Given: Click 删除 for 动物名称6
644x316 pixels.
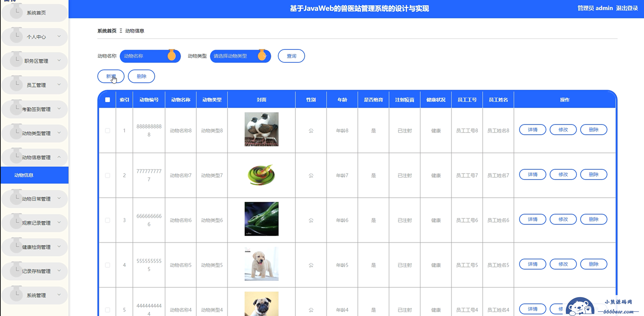Looking at the screenshot, I should pos(594,219).
